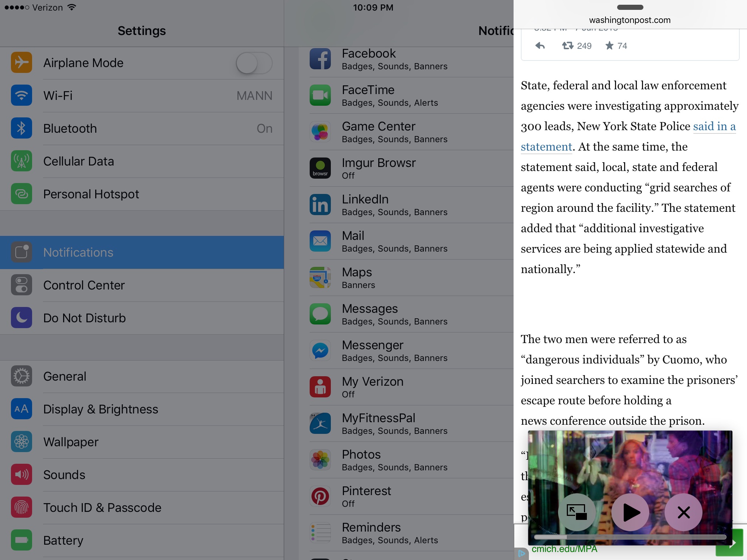Tap the Wi-Fi status bar indicator
Viewport: 747px width, 560px height.
coord(72,7)
